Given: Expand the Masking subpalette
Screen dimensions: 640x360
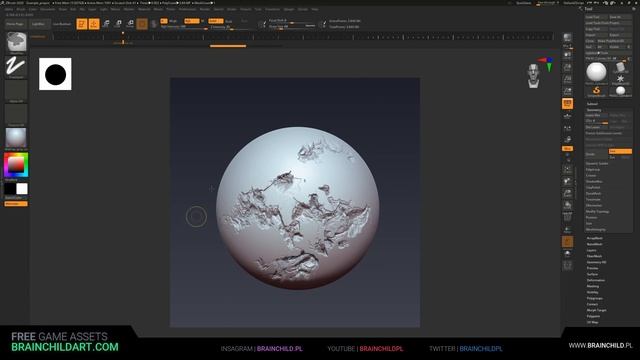Looking at the screenshot, I should (x=593, y=286).
